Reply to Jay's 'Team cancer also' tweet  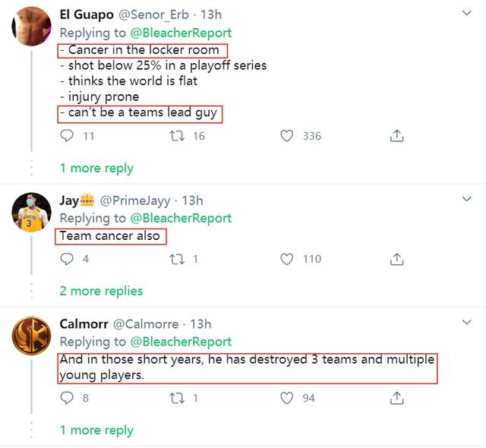(x=67, y=259)
